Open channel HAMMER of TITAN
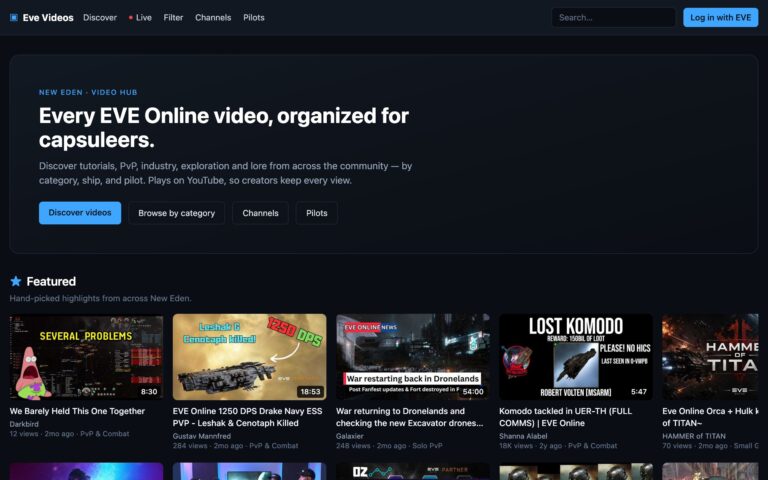 694,436
